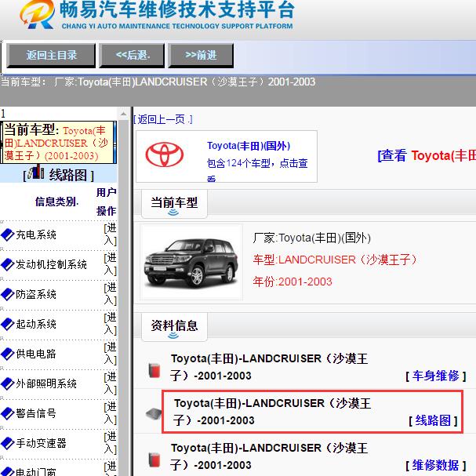
Task: Click the red Toyota logo
Action: click(164, 154)
